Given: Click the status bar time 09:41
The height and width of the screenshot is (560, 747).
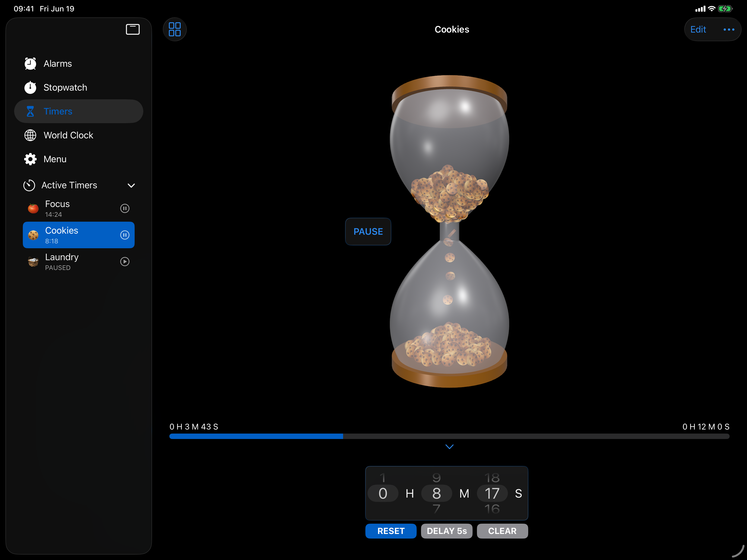Looking at the screenshot, I should tap(24, 9).
